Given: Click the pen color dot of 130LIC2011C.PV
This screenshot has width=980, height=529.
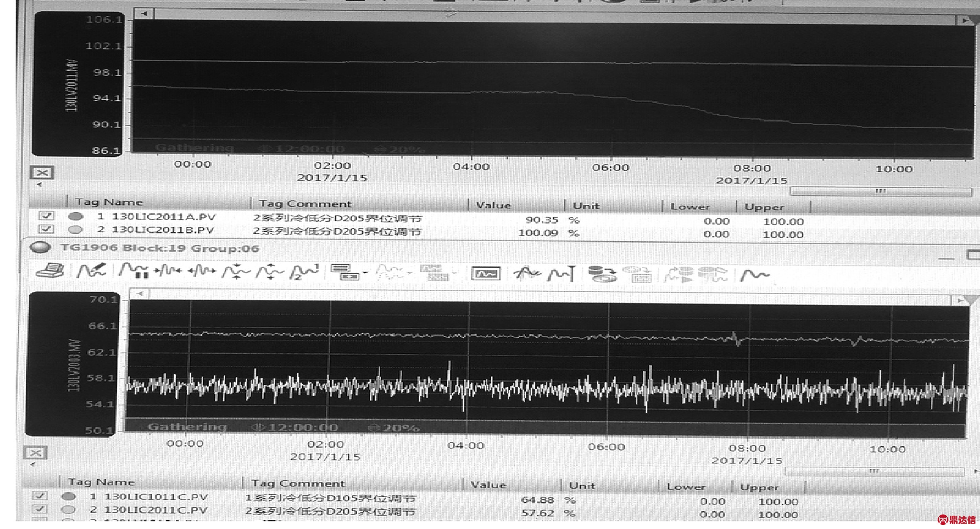Looking at the screenshot, I should (68, 509).
